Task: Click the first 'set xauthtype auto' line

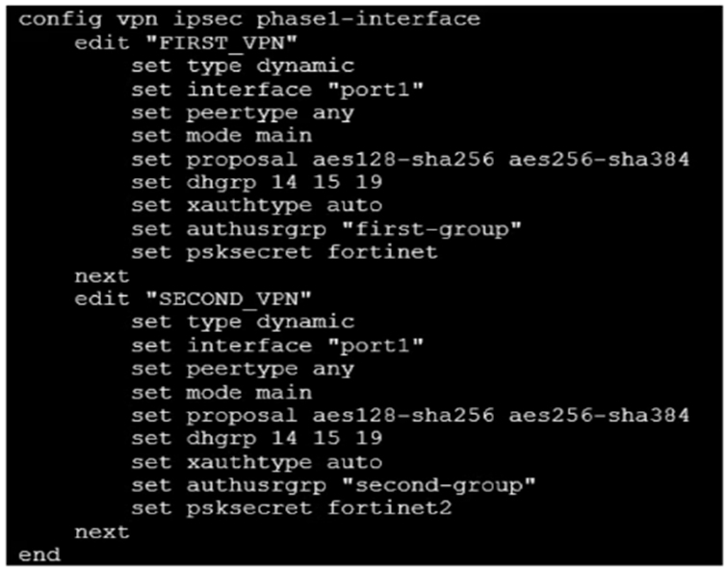Action: tap(257, 206)
